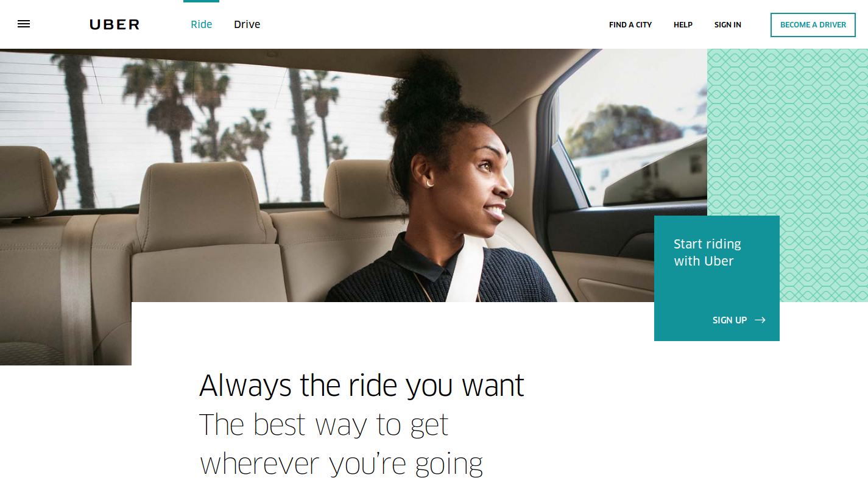Switch to the Ride tab
Screen dimensions: 868x497
pyautogui.click(x=202, y=24)
